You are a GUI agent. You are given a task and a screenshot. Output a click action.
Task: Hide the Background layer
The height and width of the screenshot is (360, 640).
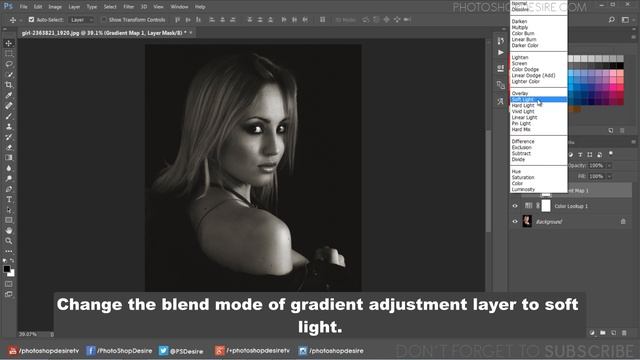point(515,222)
